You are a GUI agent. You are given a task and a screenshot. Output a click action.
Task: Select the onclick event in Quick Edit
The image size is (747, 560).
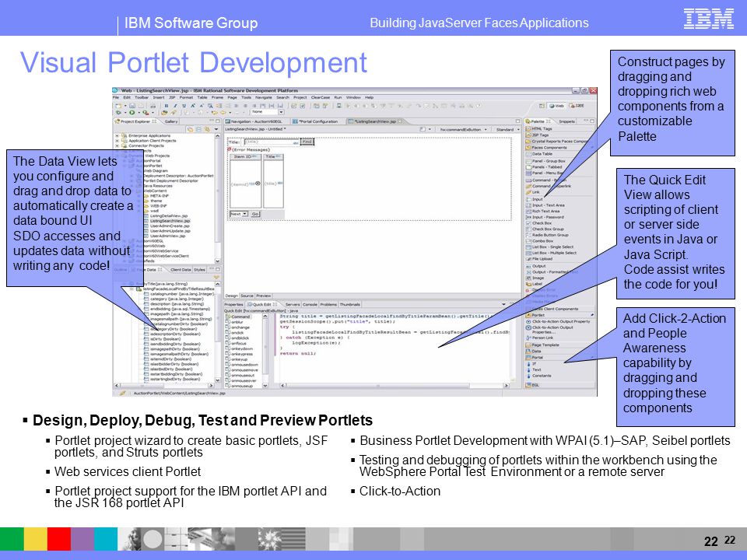[x=235, y=332]
